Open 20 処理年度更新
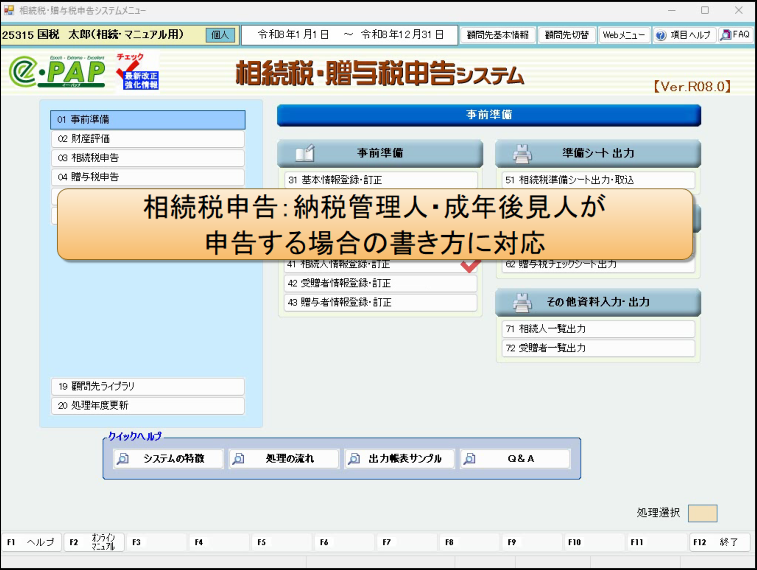Screen dimensions: 757x570 click(x=148, y=406)
